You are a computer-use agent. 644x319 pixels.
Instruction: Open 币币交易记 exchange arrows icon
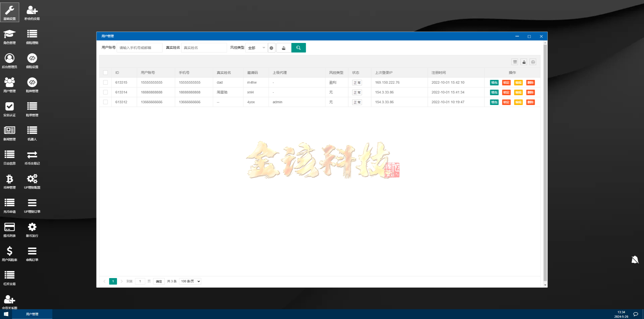tap(32, 157)
